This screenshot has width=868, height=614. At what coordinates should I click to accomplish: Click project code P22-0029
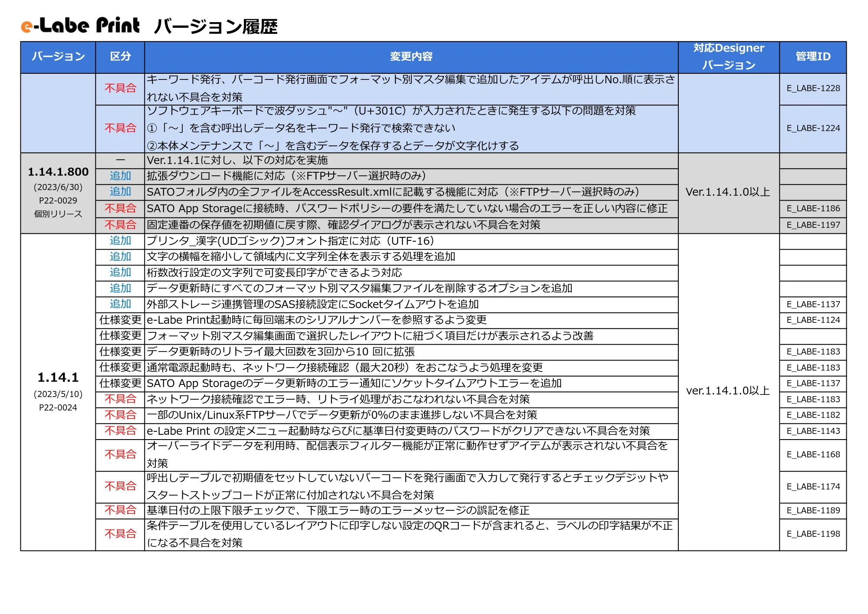tap(58, 200)
